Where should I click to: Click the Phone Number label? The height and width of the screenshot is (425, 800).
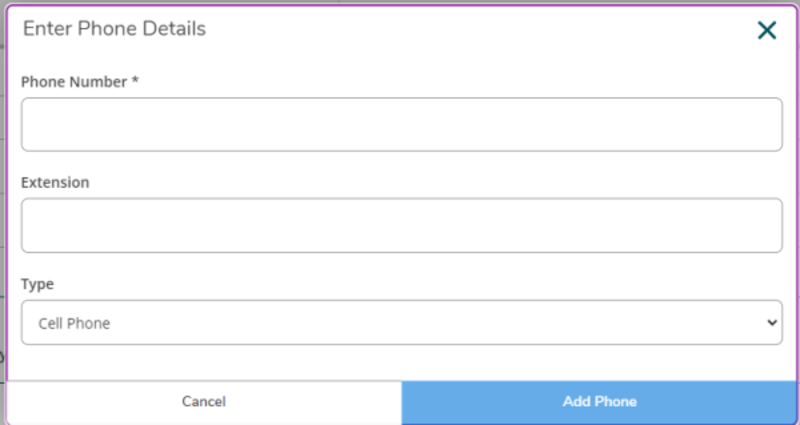click(75, 82)
